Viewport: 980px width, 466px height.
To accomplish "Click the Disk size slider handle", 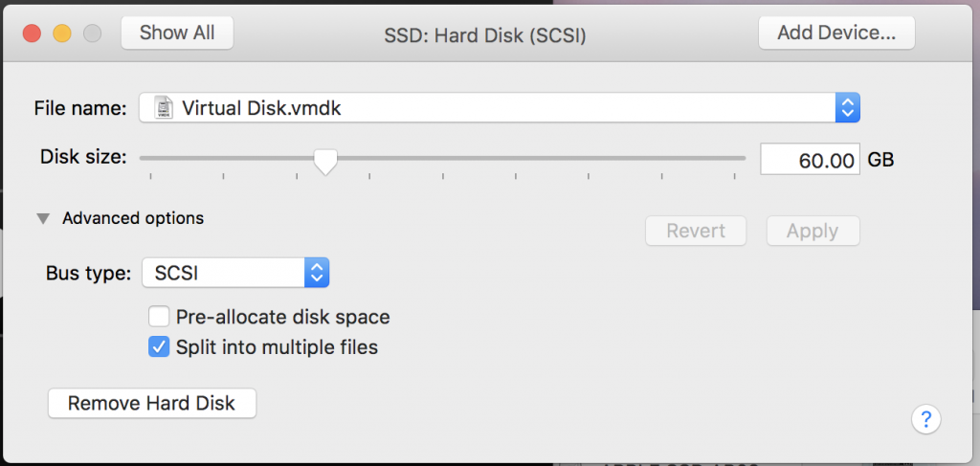I will click(x=325, y=162).
